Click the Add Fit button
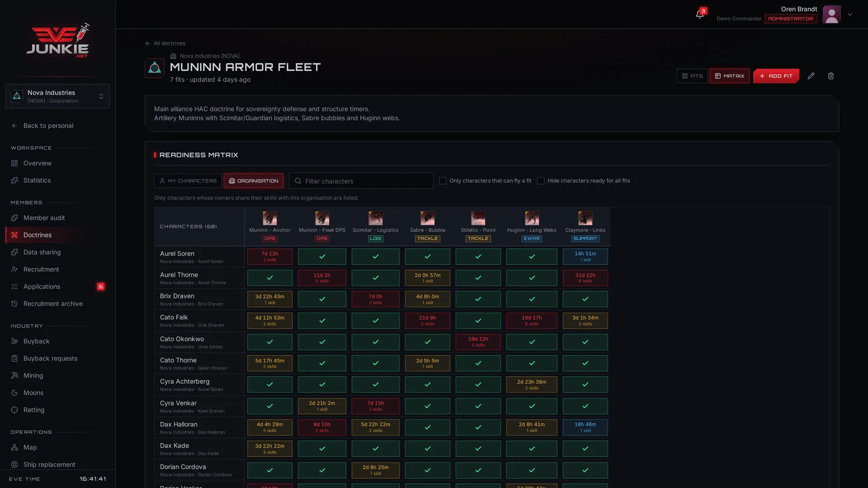Image resolution: width=868 pixels, height=488 pixels. [x=776, y=76]
